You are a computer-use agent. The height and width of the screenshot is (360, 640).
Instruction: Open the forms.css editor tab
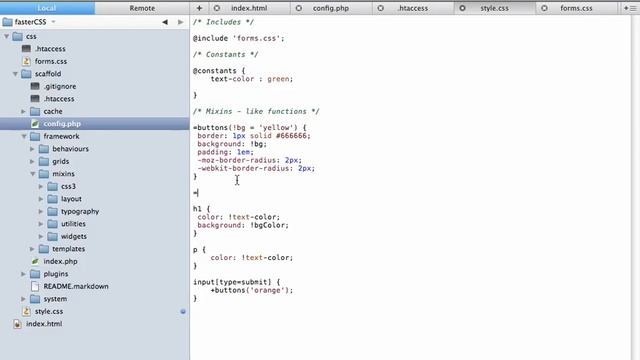tap(576, 8)
